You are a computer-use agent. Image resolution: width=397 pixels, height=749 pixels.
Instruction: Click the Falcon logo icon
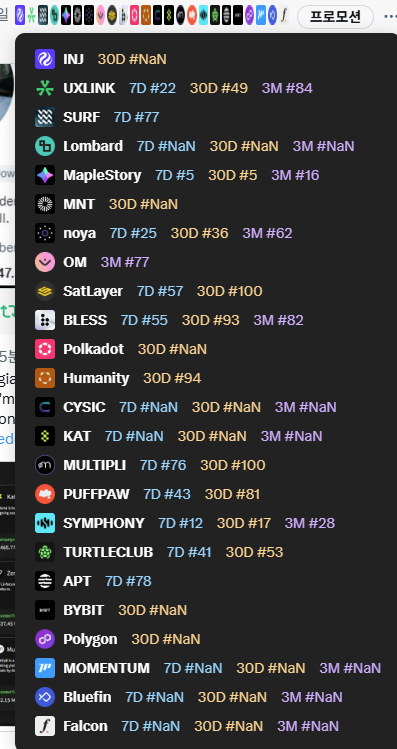tap(45, 726)
